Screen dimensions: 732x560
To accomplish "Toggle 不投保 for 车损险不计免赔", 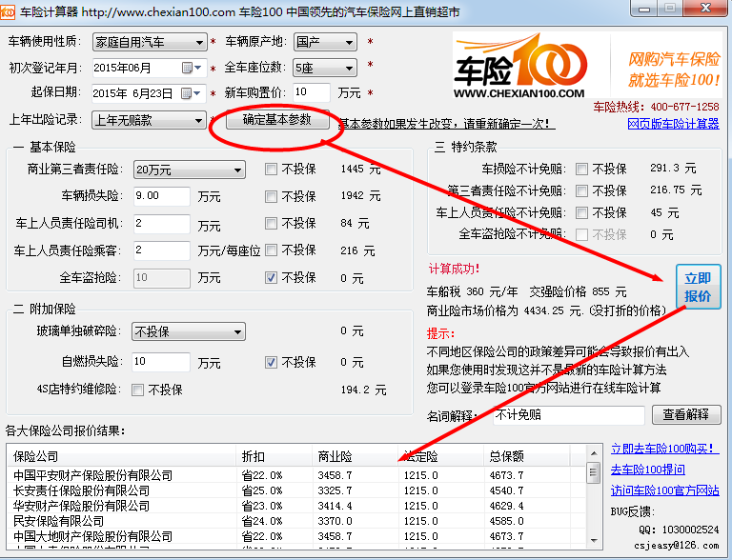I will pyautogui.click(x=581, y=169).
